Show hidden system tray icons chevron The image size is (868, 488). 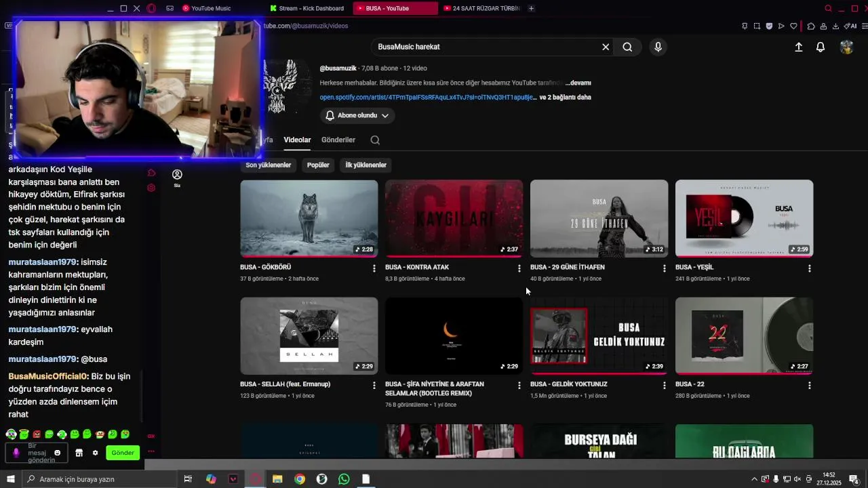coord(754,479)
